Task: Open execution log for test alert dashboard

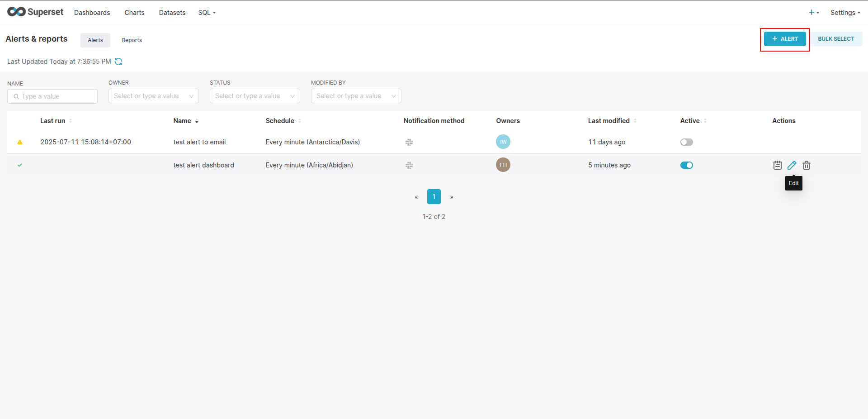Action: point(777,165)
